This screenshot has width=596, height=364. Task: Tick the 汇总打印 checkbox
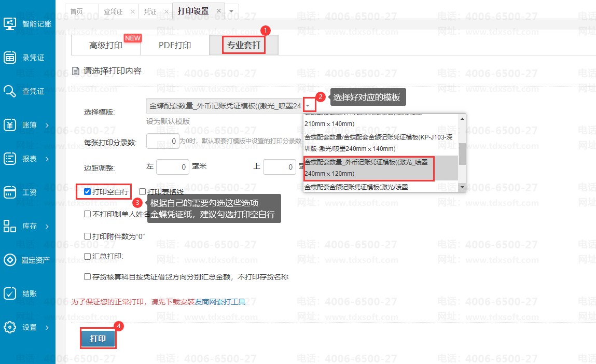[87, 256]
